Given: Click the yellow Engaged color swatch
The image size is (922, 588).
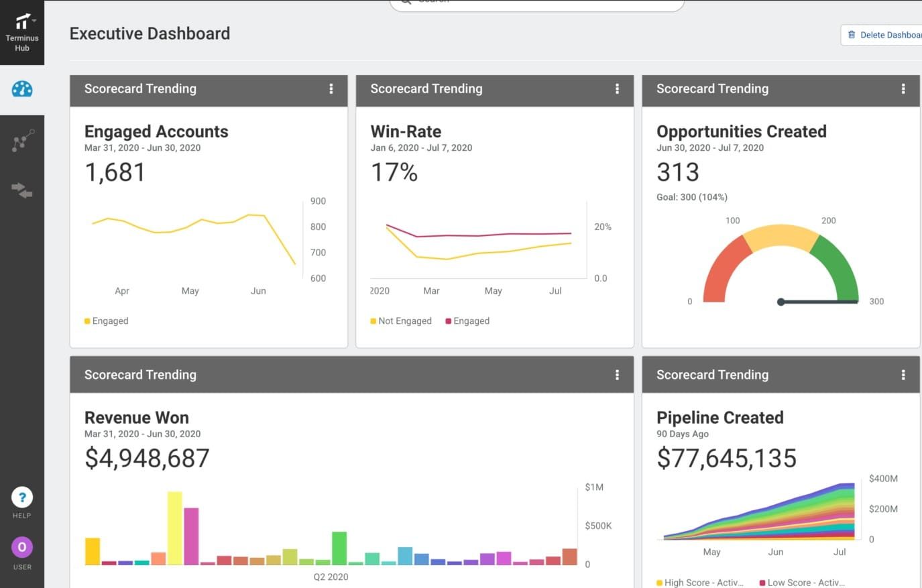Looking at the screenshot, I should click(86, 320).
